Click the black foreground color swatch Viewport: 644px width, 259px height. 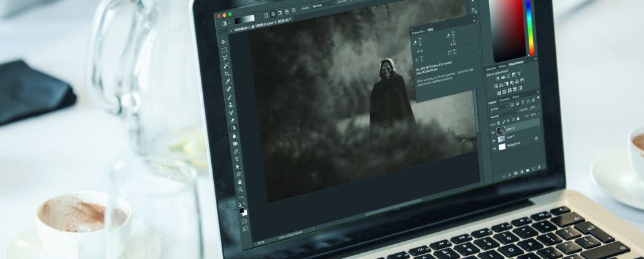pyautogui.click(x=242, y=210)
